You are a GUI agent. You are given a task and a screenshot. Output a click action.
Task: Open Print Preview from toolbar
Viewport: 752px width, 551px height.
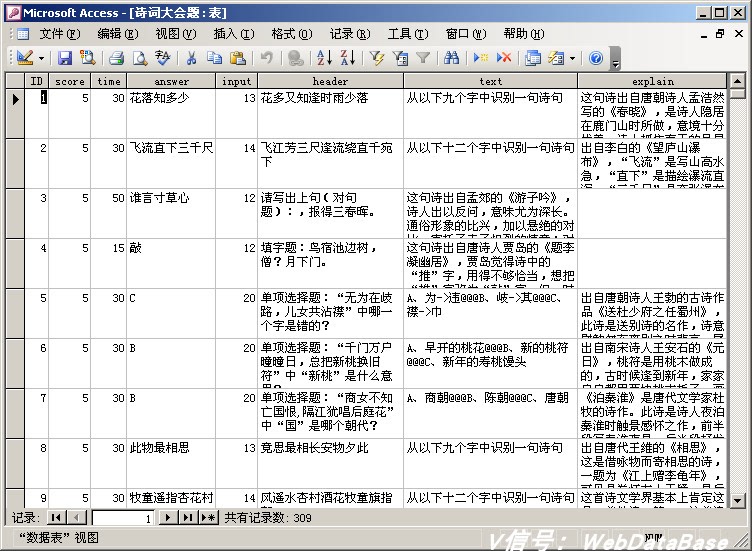point(140,58)
